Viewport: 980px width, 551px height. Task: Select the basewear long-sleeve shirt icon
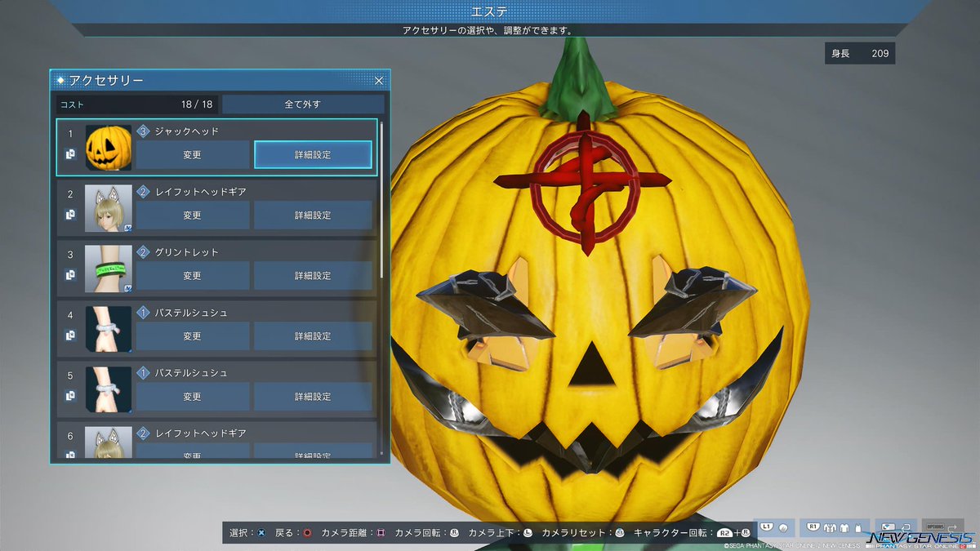coord(844,528)
